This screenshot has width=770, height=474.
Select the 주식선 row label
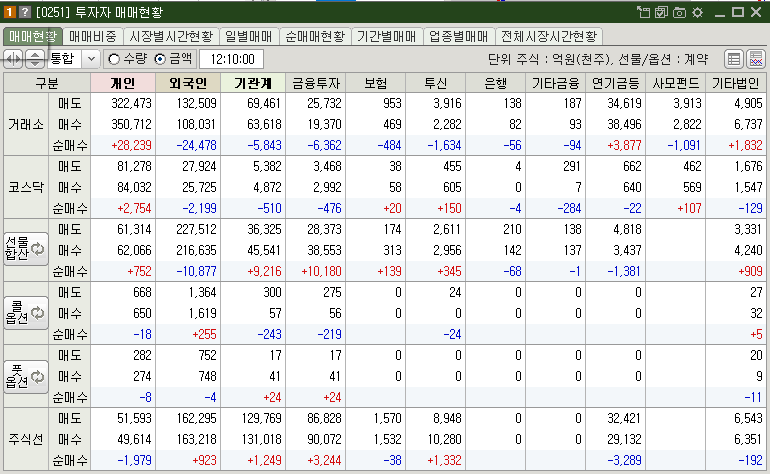click(26, 439)
